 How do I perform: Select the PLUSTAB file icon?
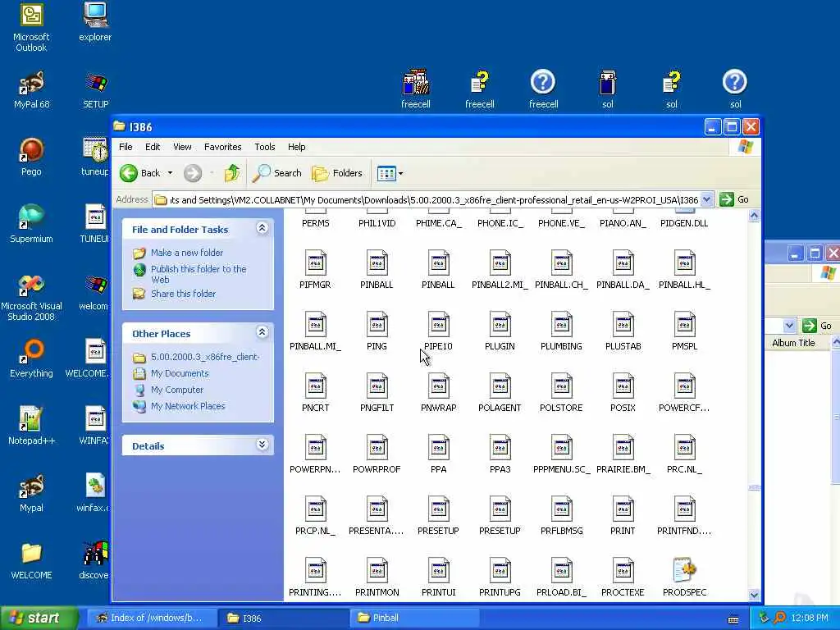[623, 325]
